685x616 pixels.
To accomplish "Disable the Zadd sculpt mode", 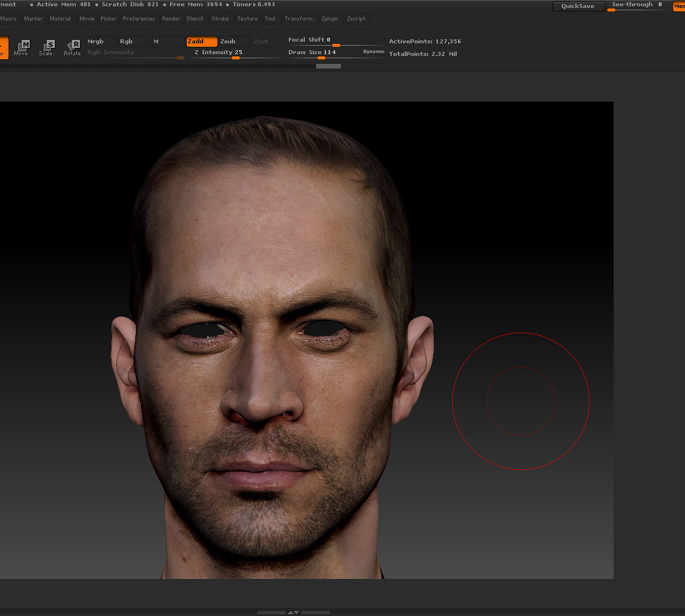I will [x=202, y=42].
